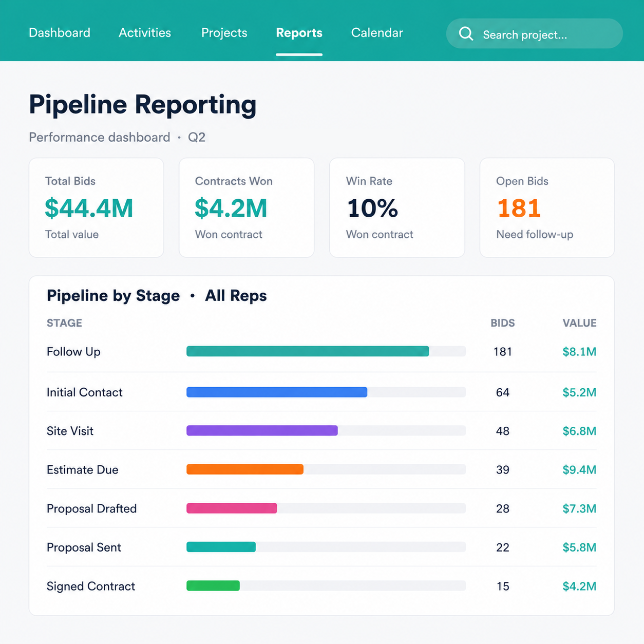Click the Proposal Sent teal bar
This screenshot has width=644, height=644.
[221, 547]
